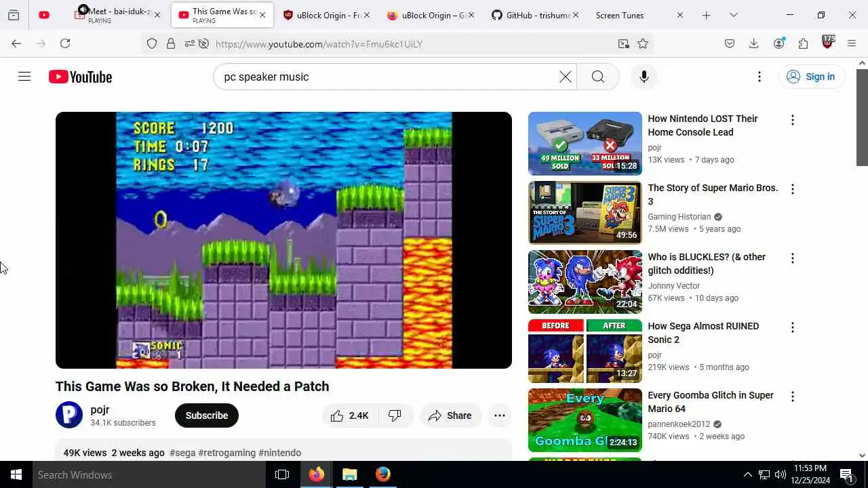Open How Sega Almost RUINED Sonic 2 title

[703, 333]
